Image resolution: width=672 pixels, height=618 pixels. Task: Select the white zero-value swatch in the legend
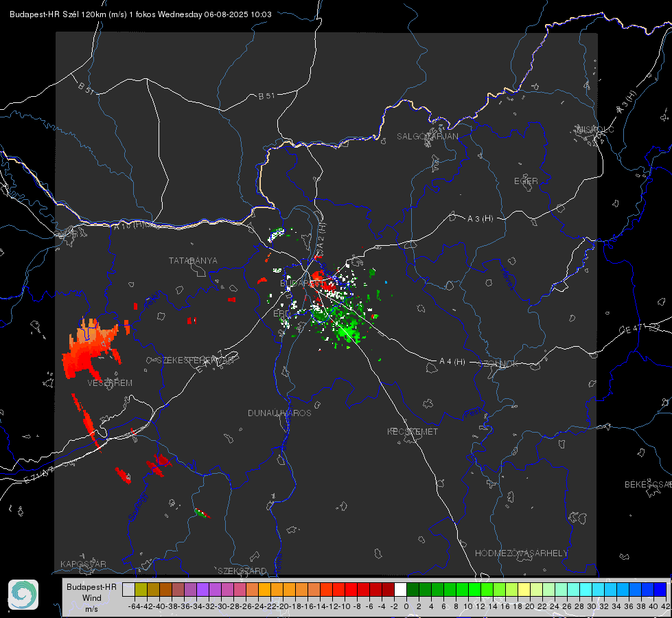(400, 589)
